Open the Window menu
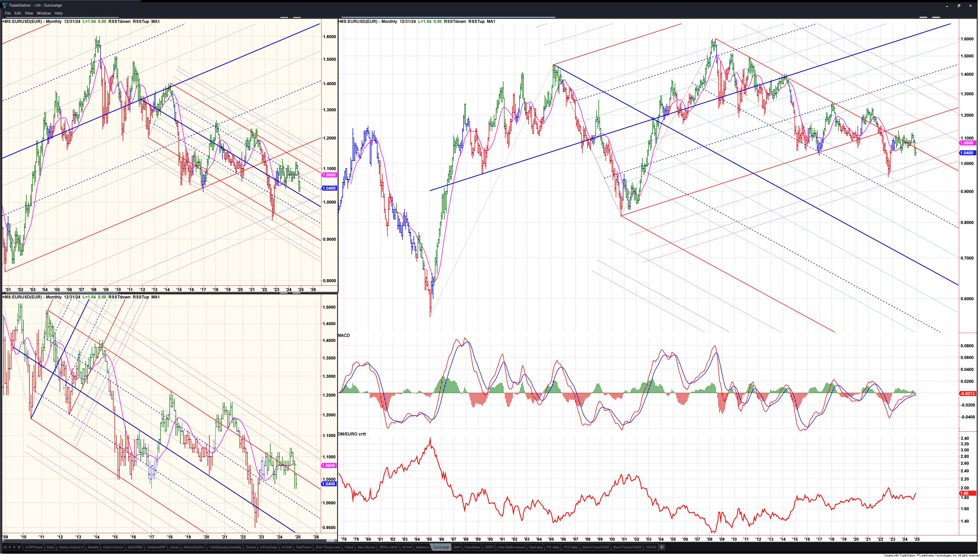This screenshot has height=557, width=980. (44, 13)
